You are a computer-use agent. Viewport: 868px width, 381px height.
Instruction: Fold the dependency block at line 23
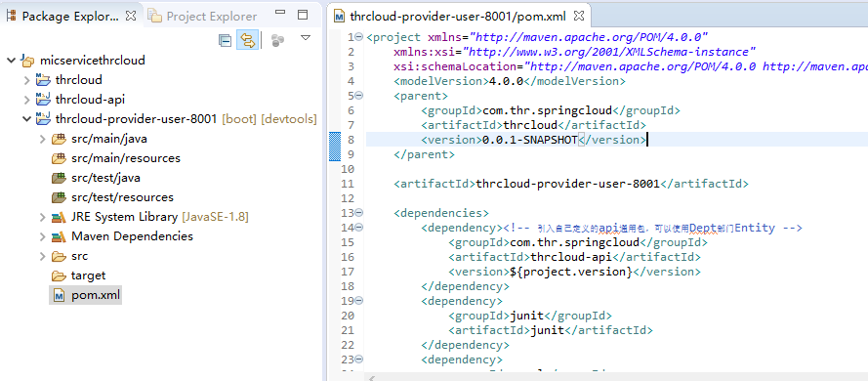[x=358, y=360]
